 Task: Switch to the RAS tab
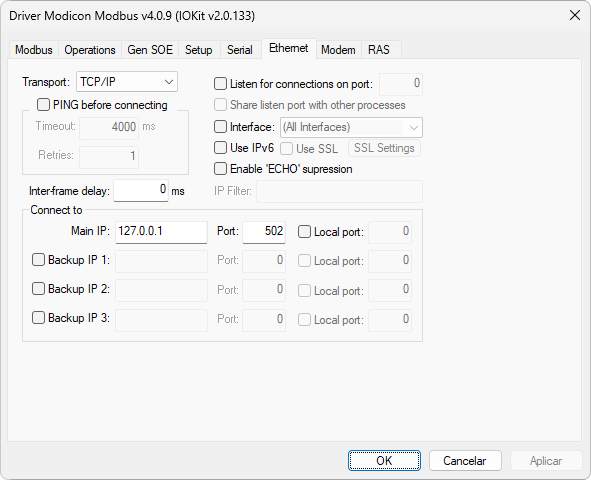click(x=379, y=50)
